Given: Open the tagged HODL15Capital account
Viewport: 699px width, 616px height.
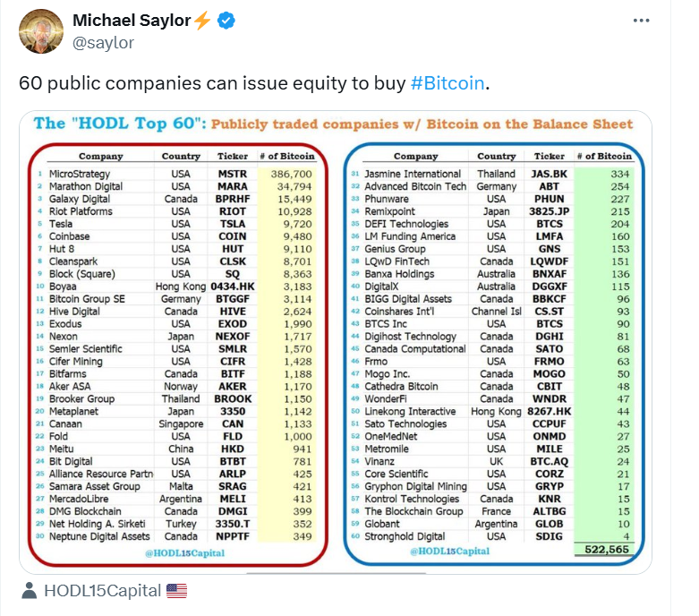Looking at the screenshot, I should [x=102, y=591].
